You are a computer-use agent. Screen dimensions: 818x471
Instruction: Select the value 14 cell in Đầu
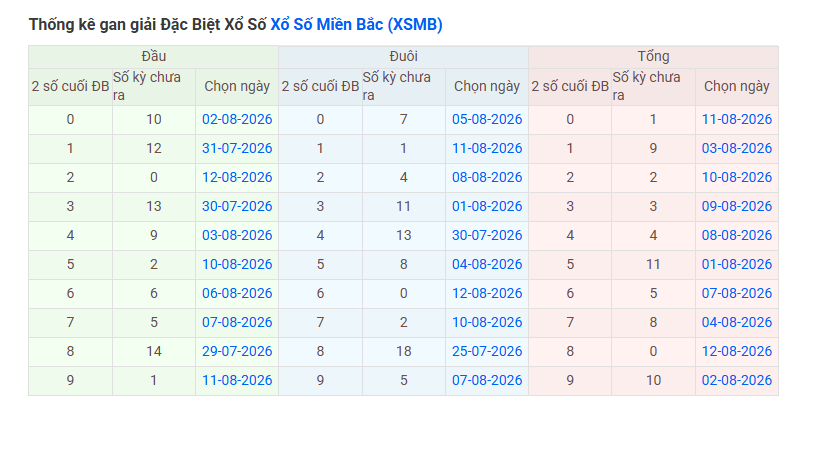[x=153, y=351]
